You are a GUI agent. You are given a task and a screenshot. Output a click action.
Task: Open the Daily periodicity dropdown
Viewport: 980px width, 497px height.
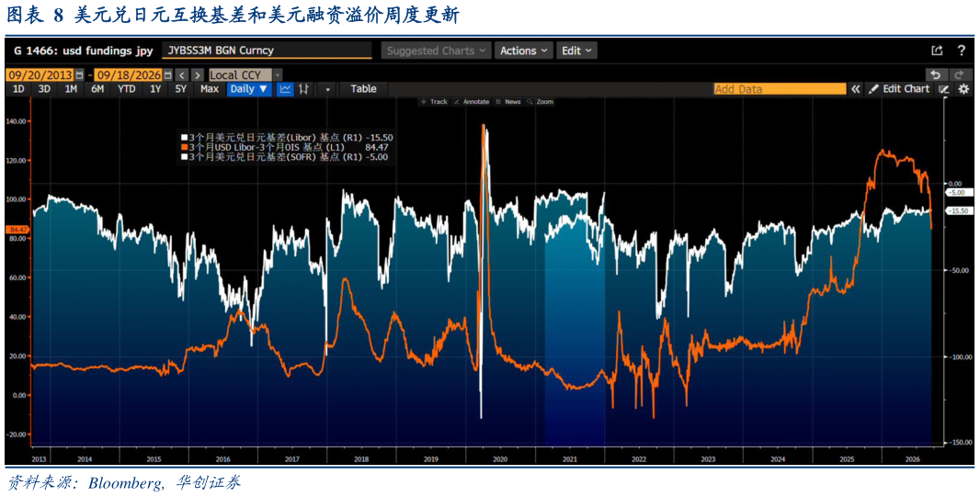click(249, 89)
